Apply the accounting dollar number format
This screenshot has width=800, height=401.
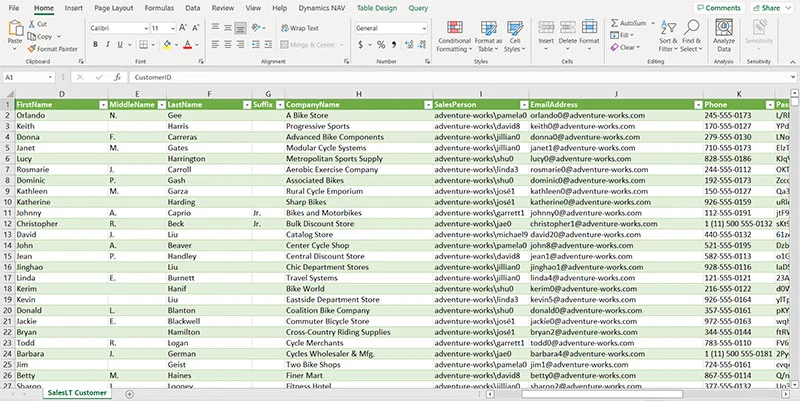point(361,45)
